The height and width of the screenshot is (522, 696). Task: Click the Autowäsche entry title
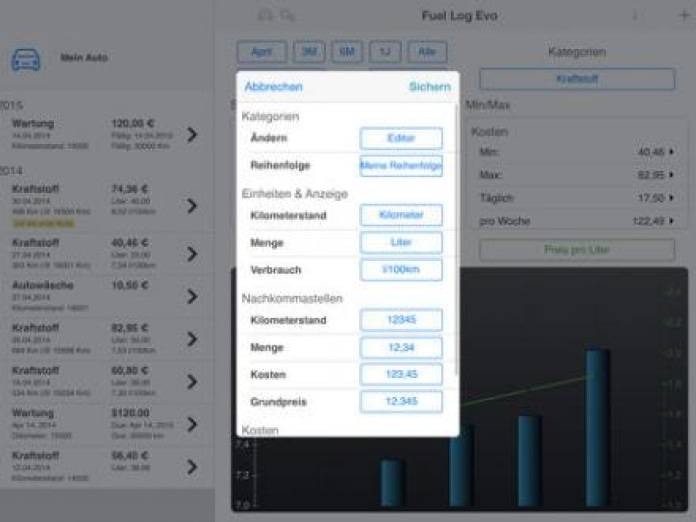[x=43, y=285]
